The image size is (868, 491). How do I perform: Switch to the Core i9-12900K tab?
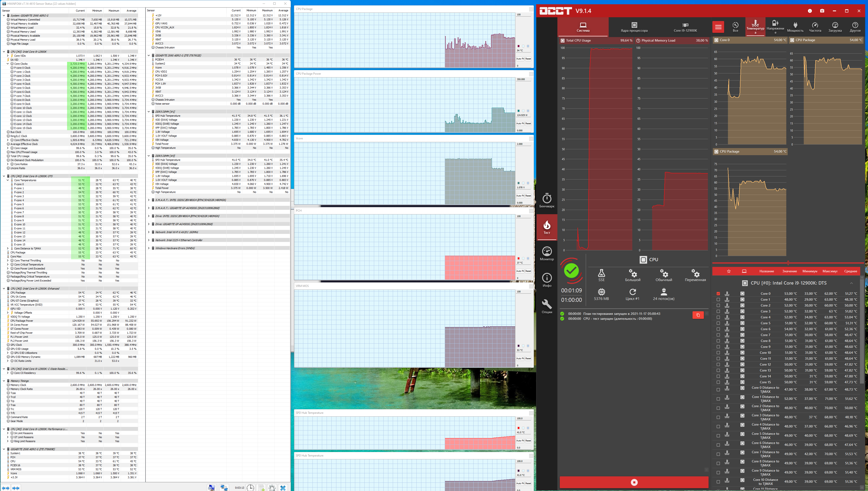click(685, 27)
